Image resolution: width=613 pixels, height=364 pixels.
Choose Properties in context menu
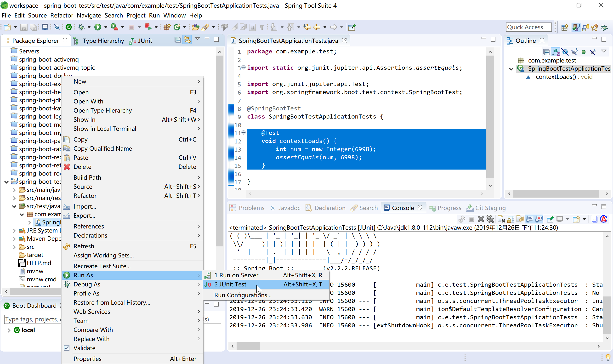tap(132, 358)
